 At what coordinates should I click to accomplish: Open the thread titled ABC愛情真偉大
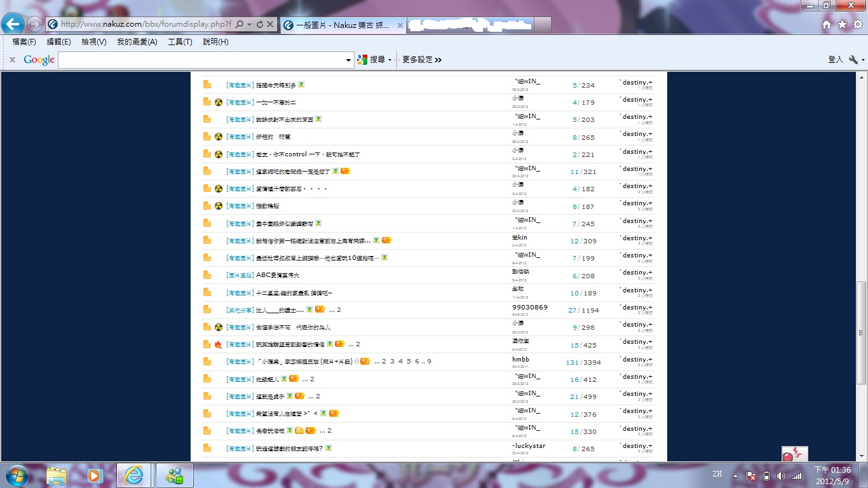pos(277,275)
